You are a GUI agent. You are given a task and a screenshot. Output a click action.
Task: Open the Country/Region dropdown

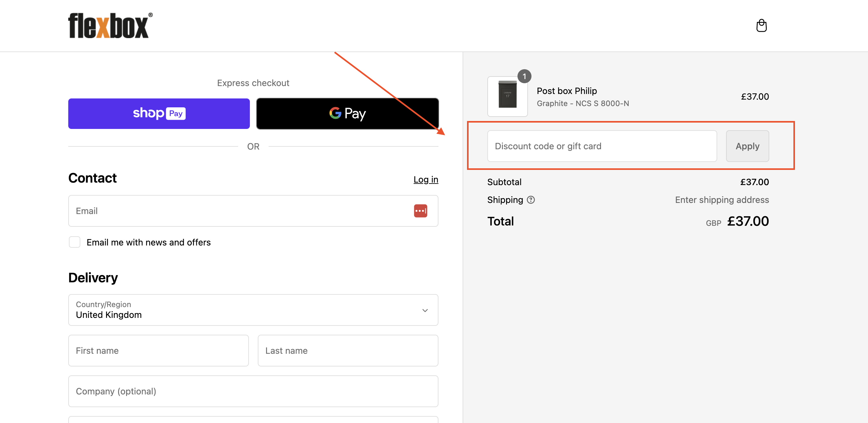point(253,310)
